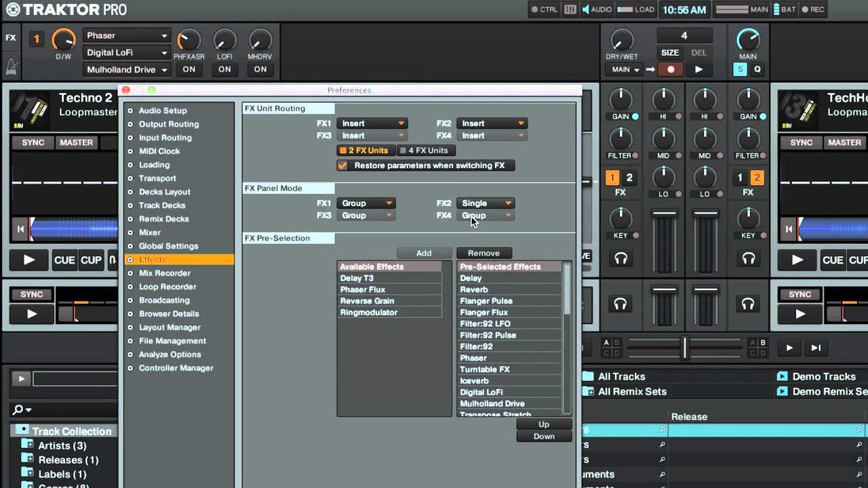
Task: Play the loop recorder
Action: point(698,69)
